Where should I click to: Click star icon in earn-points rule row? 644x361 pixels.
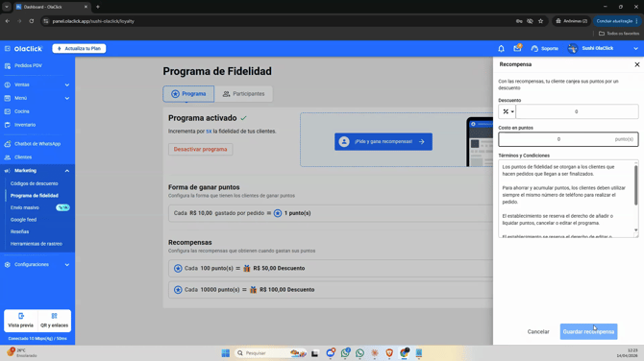pyautogui.click(x=278, y=213)
